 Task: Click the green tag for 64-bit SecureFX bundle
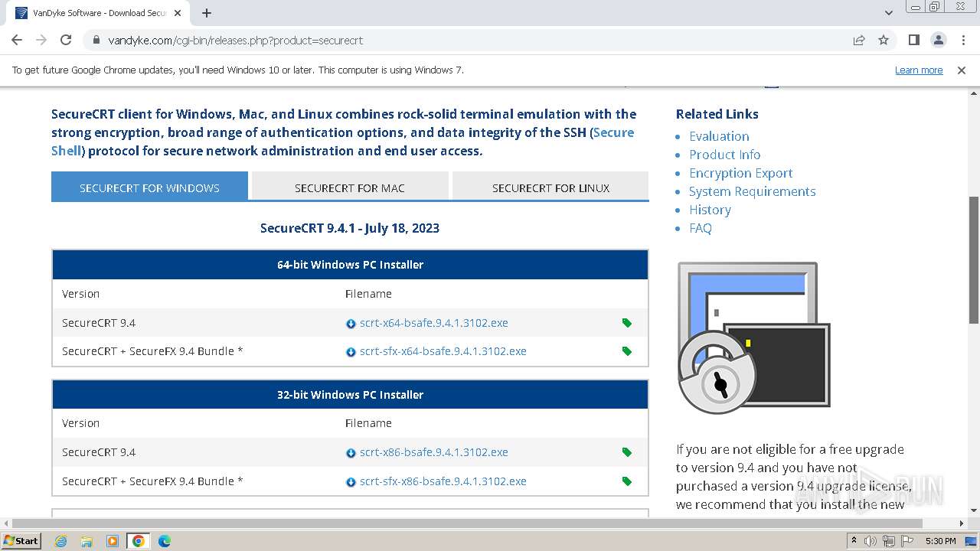pos(627,351)
